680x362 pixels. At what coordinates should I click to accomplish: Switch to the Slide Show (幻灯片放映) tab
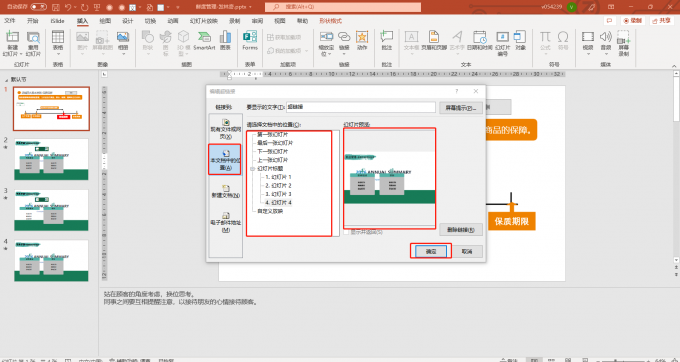(203, 21)
